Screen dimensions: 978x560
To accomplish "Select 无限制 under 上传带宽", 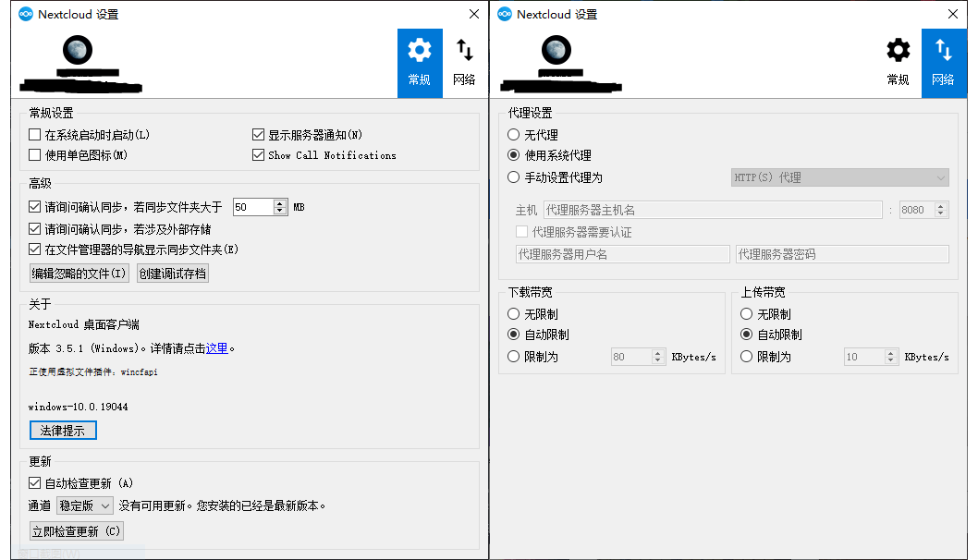I will point(746,313).
